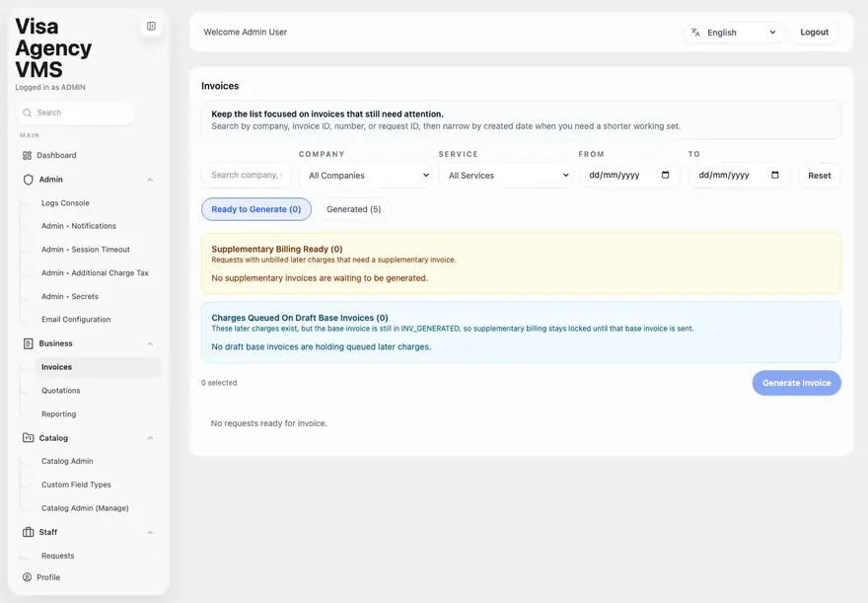
Task: Open Admin · Additional Charge Tax page
Action: click(95, 273)
